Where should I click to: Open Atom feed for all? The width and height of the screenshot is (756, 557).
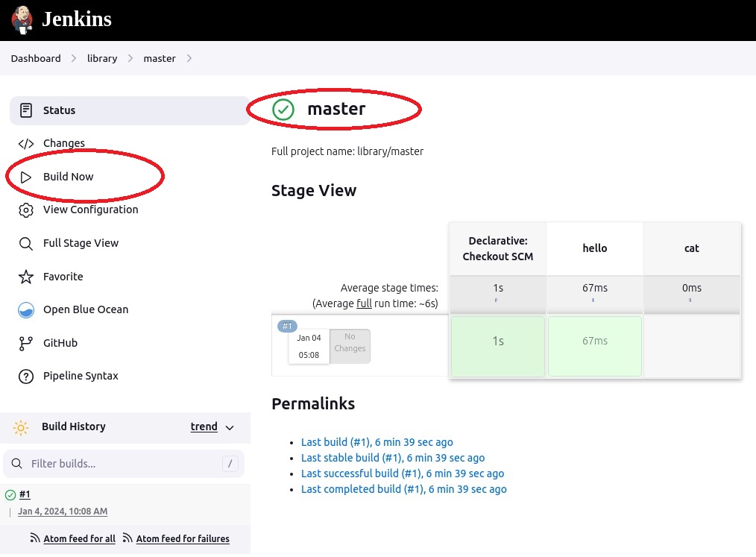click(x=80, y=539)
